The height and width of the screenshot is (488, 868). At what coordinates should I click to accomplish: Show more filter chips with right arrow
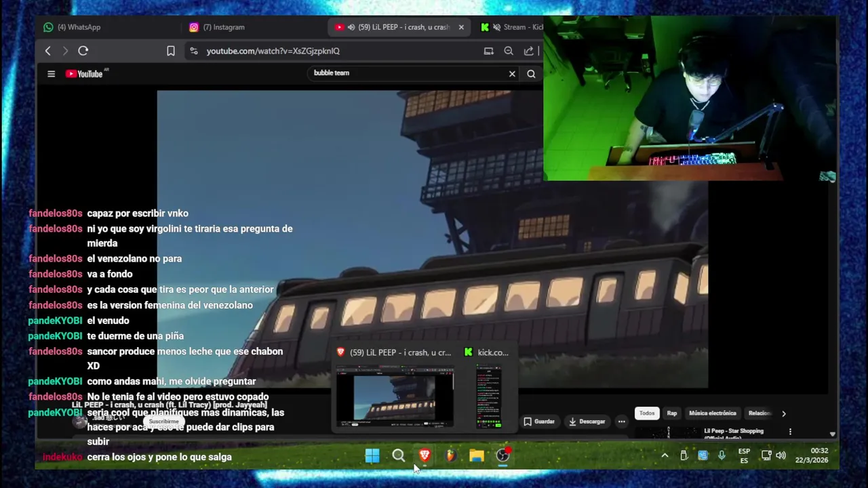tap(783, 413)
